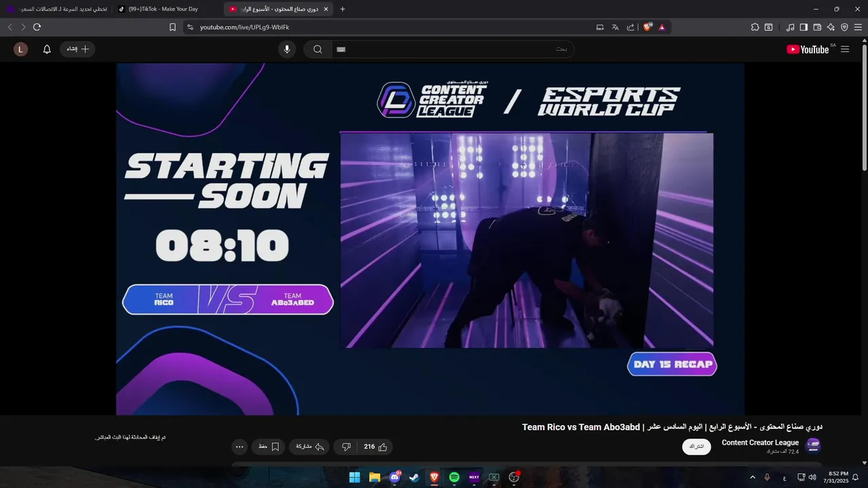The width and height of the screenshot is (868, 488).
Task: Click the browser forward arrow
Action: point(23,27)
